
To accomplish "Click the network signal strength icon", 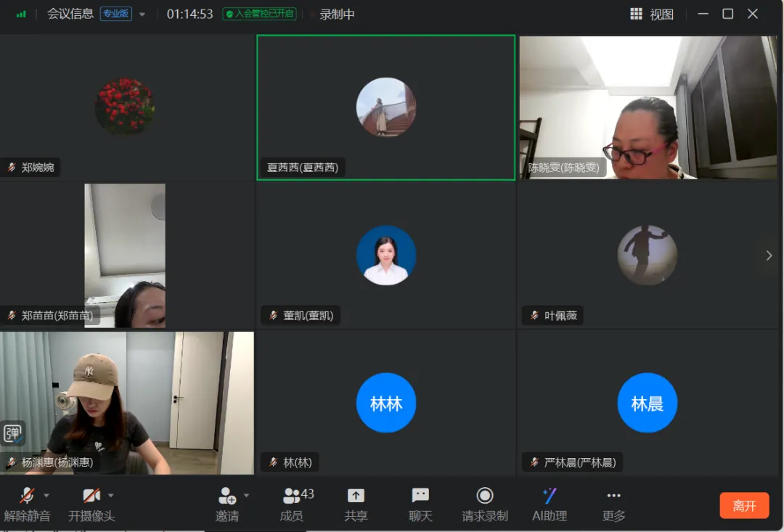I will tap(21, 14).
